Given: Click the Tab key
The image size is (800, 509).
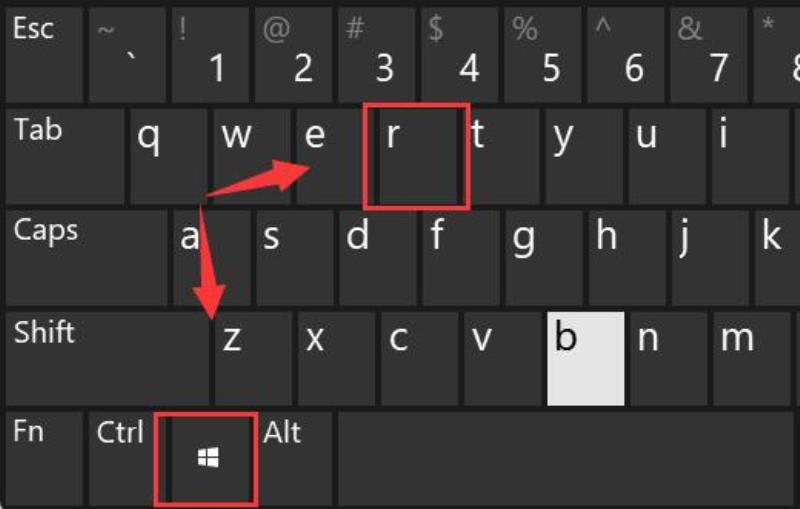Looking at the screenshot, I should click(x=65, y=156).
